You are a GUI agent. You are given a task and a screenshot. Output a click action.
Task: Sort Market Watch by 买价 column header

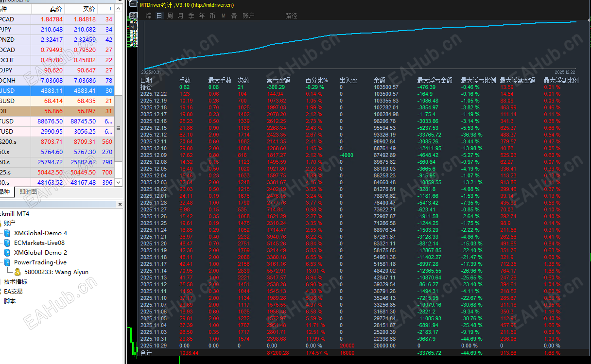81,9
